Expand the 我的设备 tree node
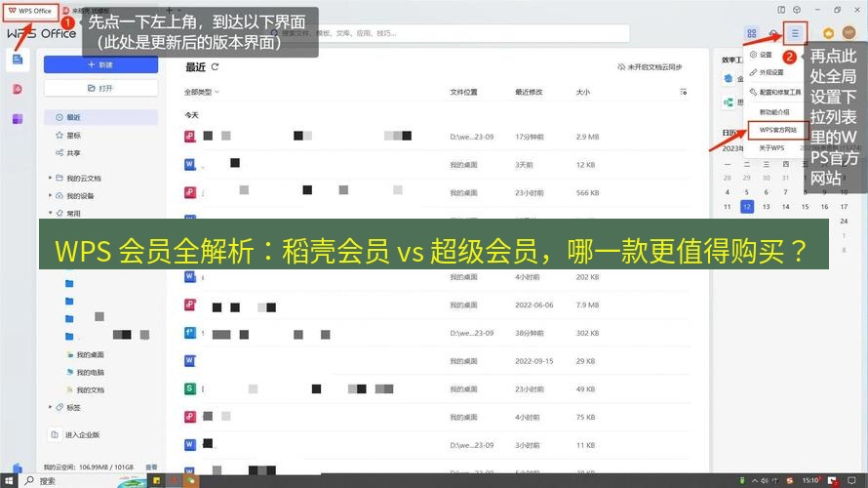868x488 pixels. pyautogui.click(x=50, y=195)
